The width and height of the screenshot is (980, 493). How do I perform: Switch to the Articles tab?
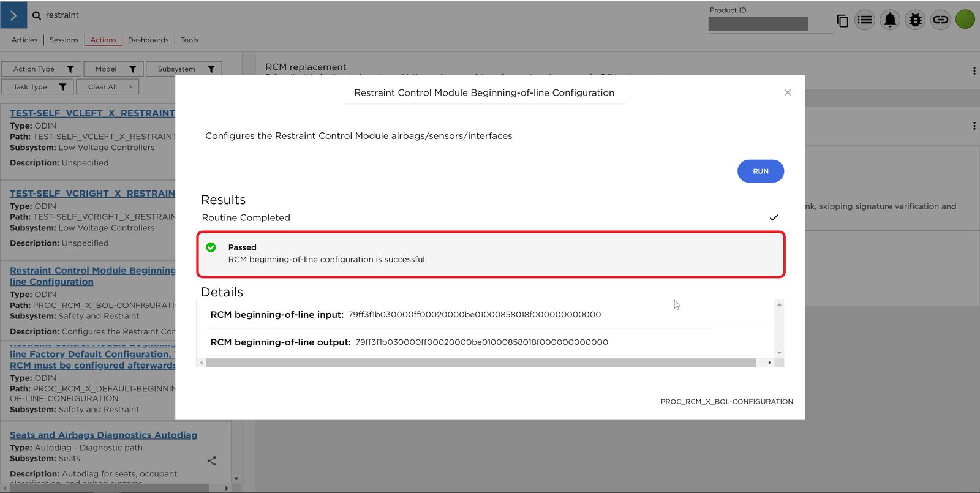24,40
